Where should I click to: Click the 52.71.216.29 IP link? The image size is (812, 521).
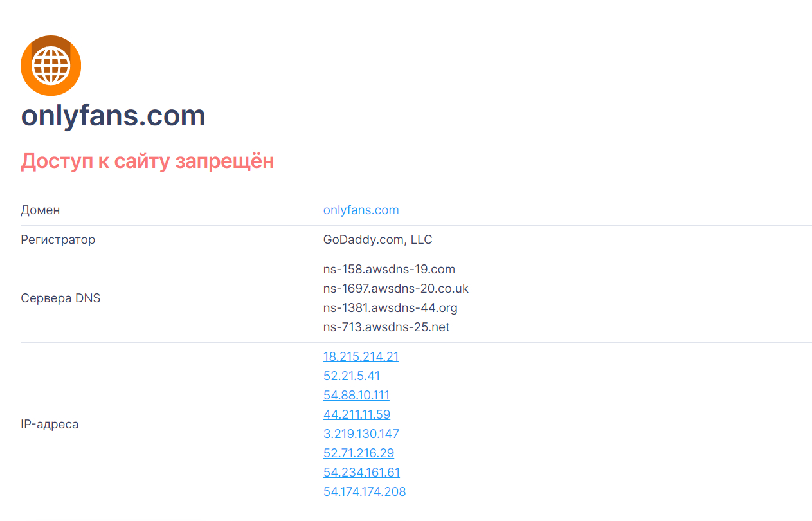pos(359,453)
